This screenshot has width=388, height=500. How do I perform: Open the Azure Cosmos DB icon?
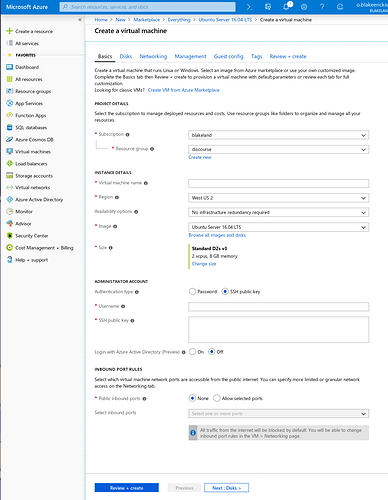click(x=10, y=139)
